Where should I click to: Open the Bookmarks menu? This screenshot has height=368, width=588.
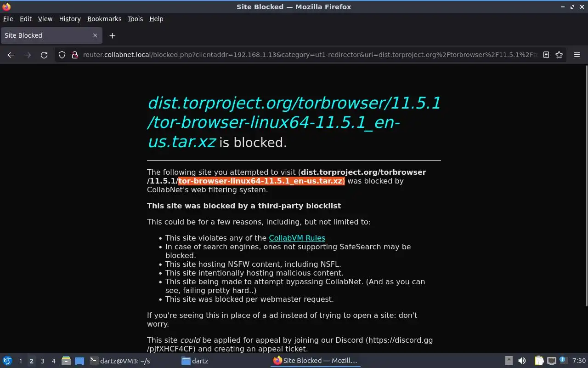(x=104, y=19)
